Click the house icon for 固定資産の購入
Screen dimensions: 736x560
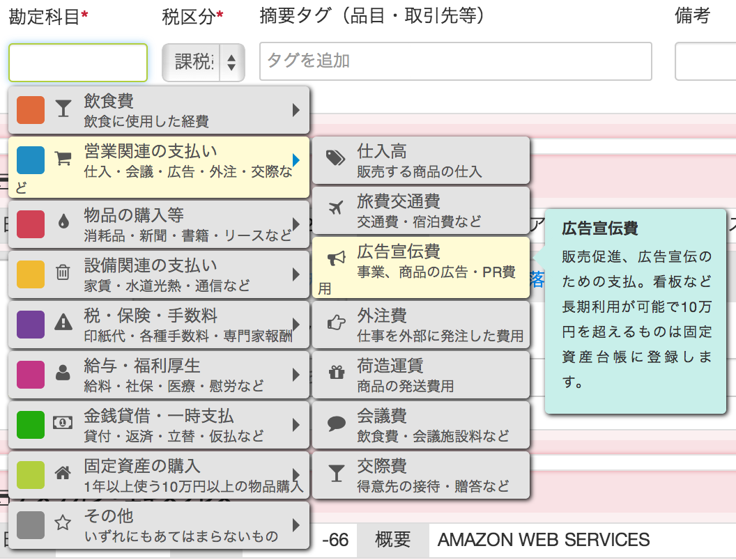point(63,473)
